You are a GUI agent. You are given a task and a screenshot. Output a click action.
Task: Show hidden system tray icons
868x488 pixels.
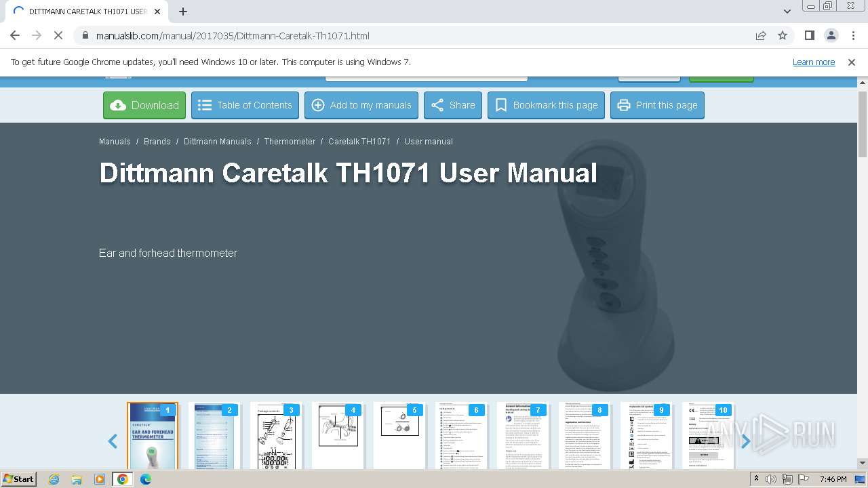(x=756, y=479)
